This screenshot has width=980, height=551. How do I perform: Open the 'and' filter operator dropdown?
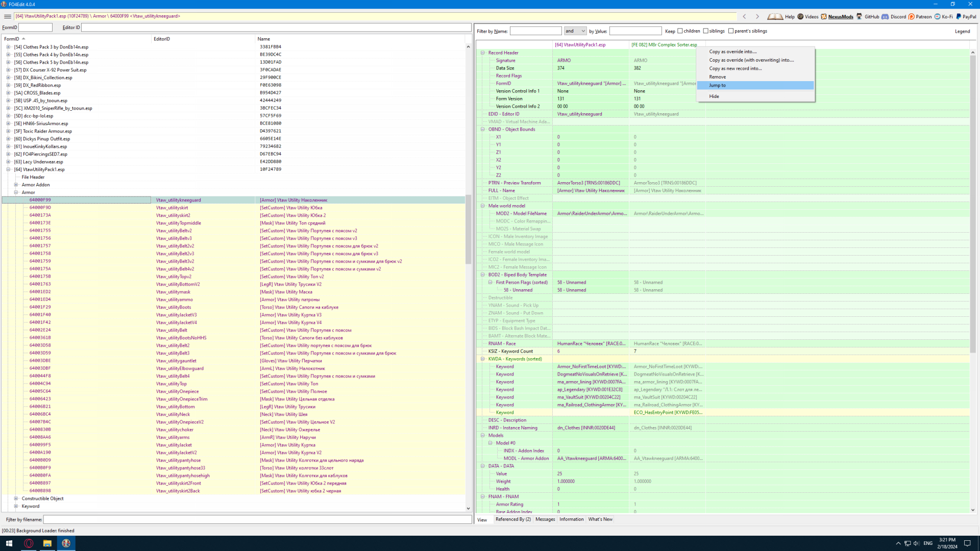(575, 31)
